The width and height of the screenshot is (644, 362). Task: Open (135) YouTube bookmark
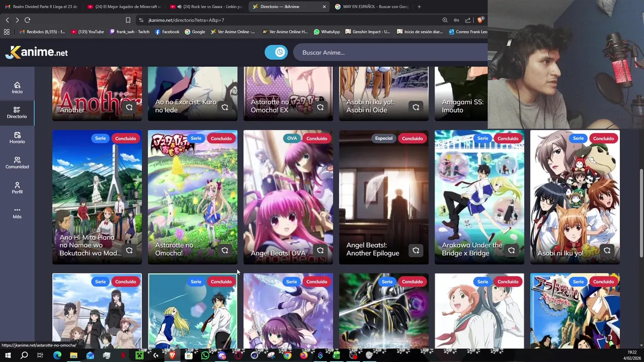pyautogui.click(x=88, y=32)
